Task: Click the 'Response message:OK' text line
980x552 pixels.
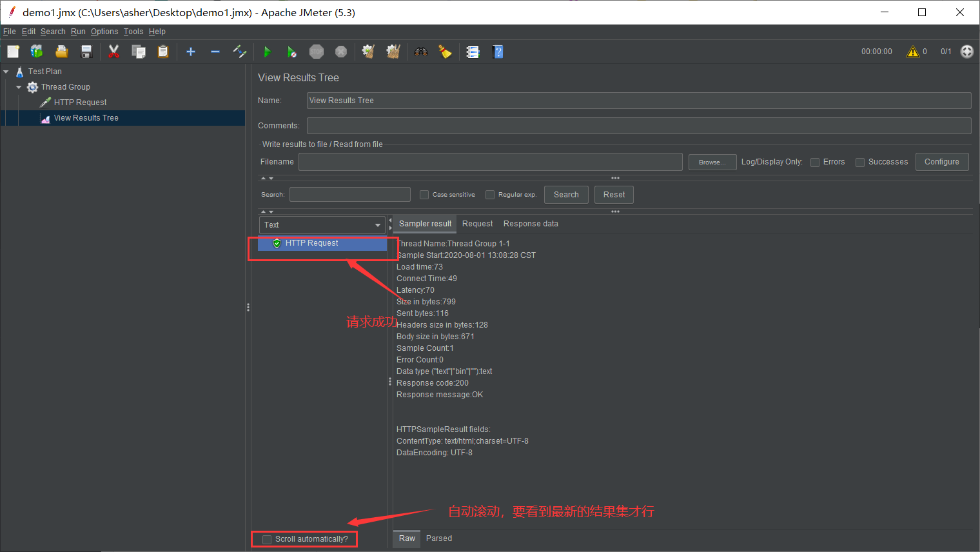Action: tap(440, 395)
